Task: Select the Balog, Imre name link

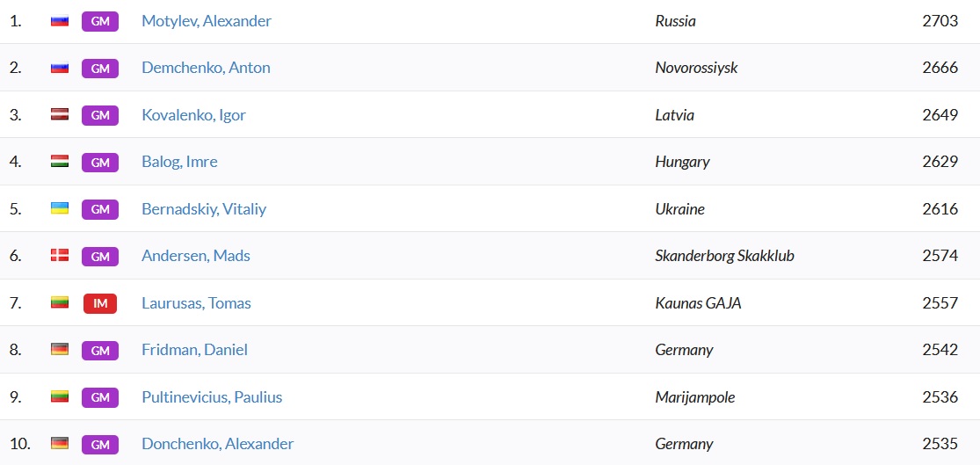Action: click(x=179, y=162)
